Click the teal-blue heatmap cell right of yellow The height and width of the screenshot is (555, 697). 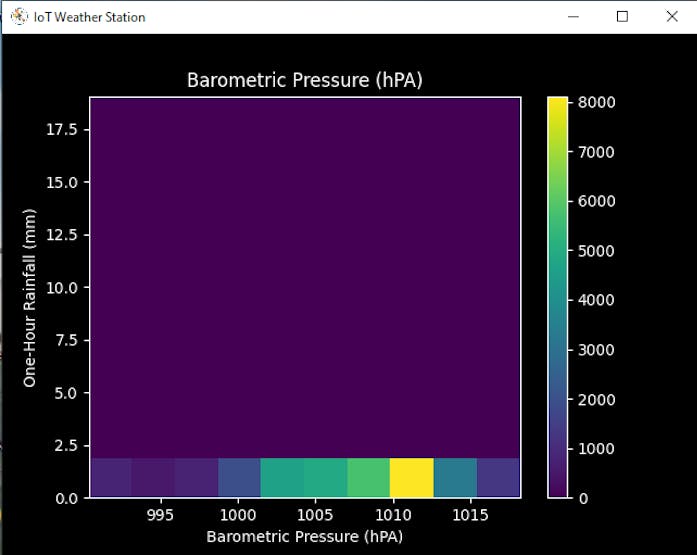tap(455, 478)
